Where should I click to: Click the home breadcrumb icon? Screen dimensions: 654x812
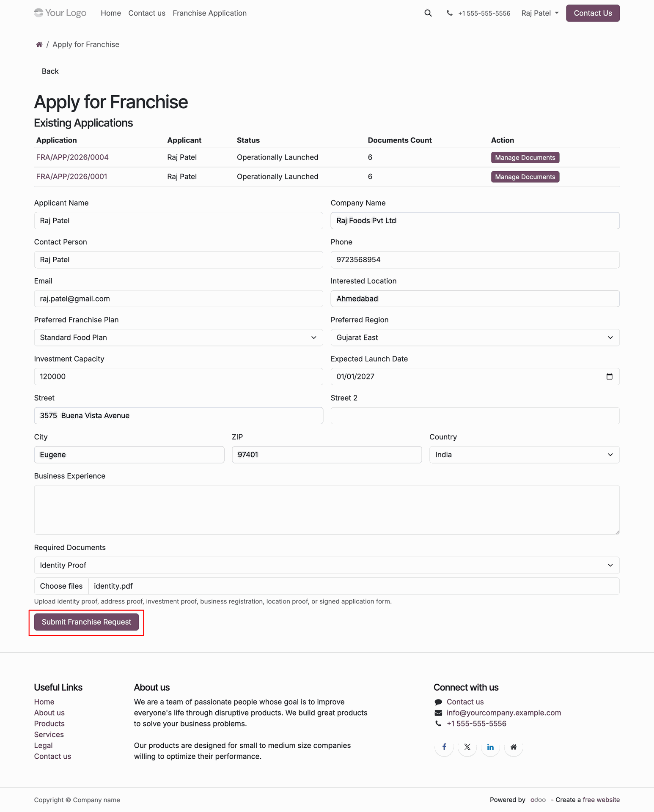click(x=39, y=44)
